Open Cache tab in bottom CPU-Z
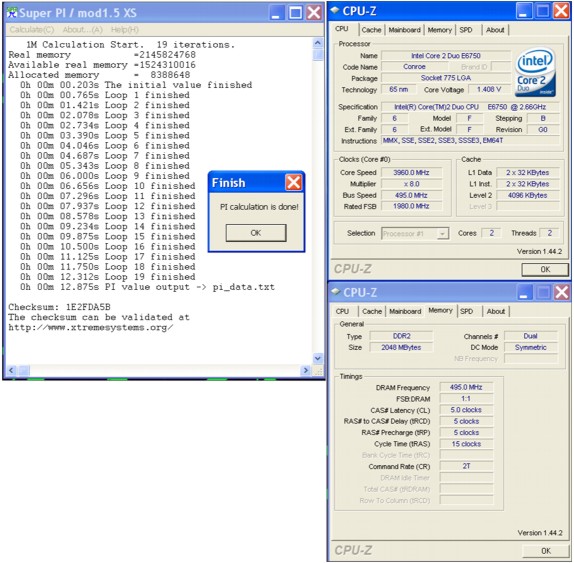 372,312
